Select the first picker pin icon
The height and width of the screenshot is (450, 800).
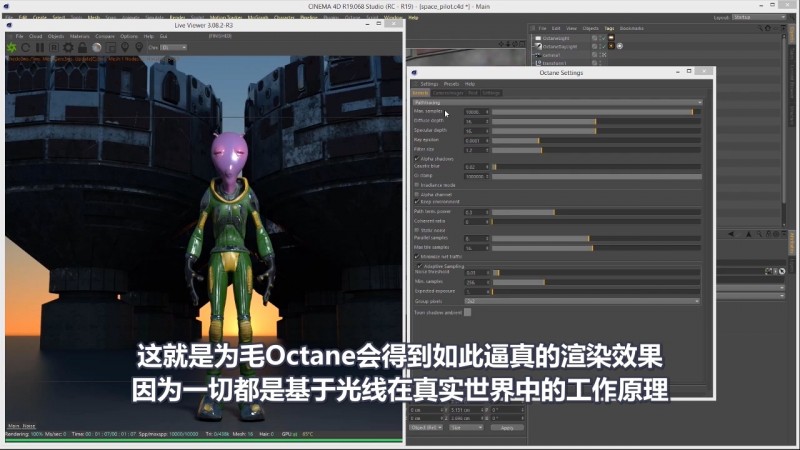click(125, 47)
